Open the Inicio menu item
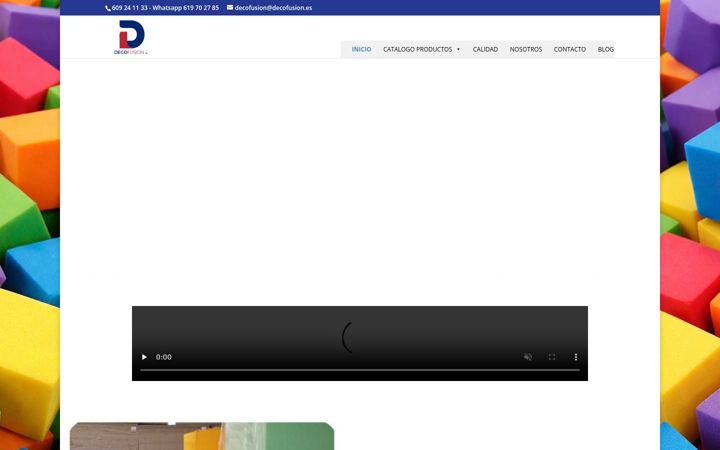The height and width of the screenshot is (450, 720). [x=361, y=49]
